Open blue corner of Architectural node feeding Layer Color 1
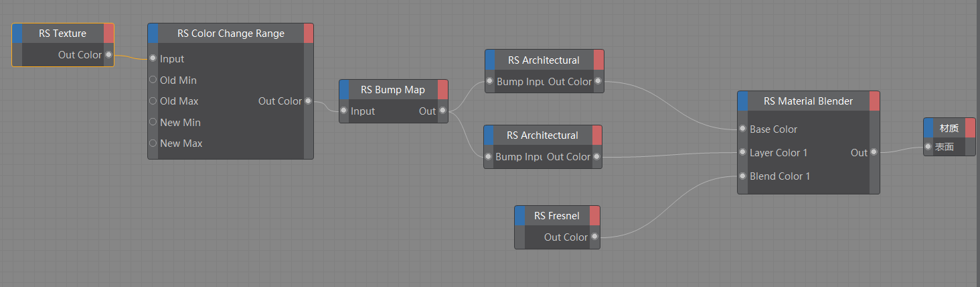The height and width of the screenshot is (287, 980). (x=489, y=135)
